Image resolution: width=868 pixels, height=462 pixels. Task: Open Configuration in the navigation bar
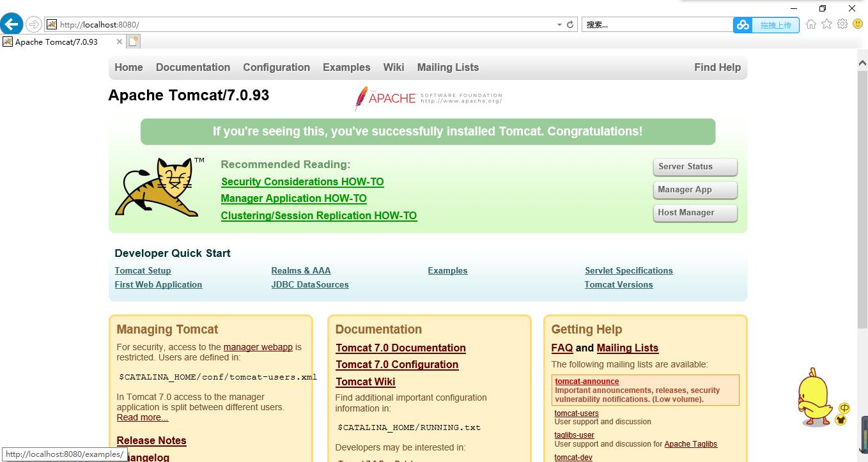coord(276,68)
